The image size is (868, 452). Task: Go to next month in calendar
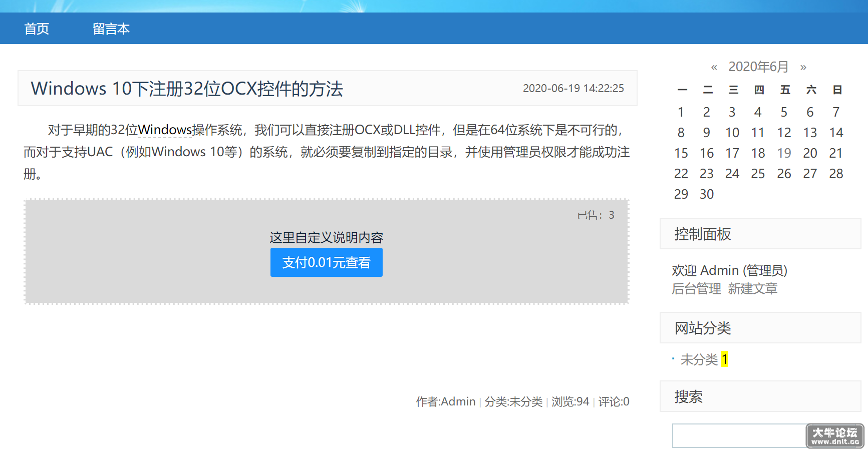tap(803, 67)
